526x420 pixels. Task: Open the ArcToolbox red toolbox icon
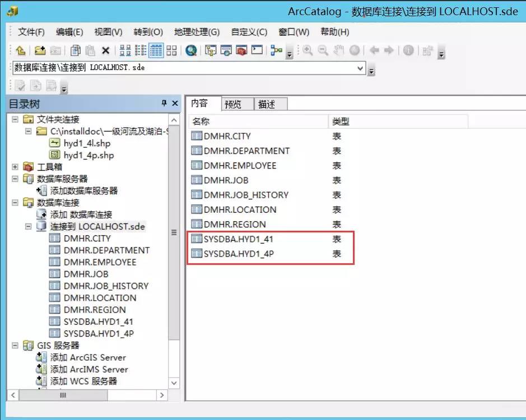click(x=241, y=50)
